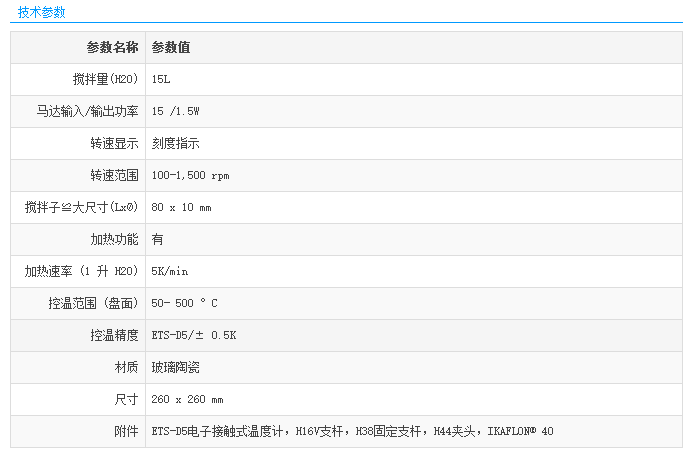Viewport: 697px width, 457px height.
Task: Click the 参数值 column header
Action: click(171, 48)
